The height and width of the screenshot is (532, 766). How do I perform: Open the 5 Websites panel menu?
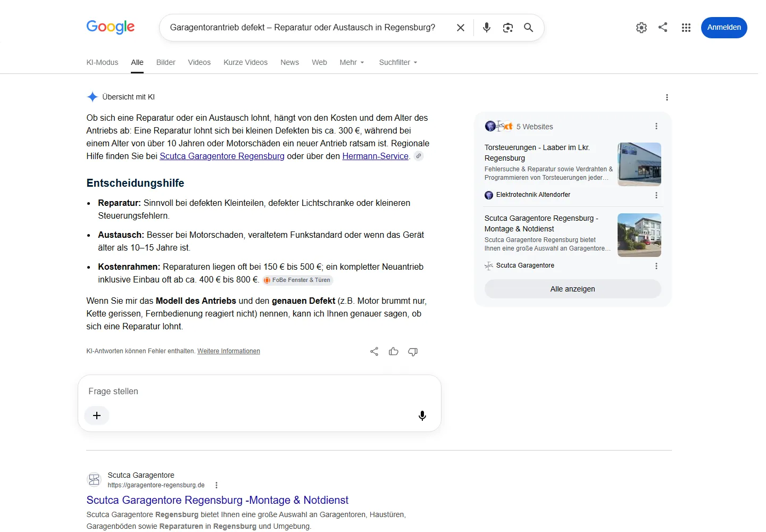[x=656, y=126]
